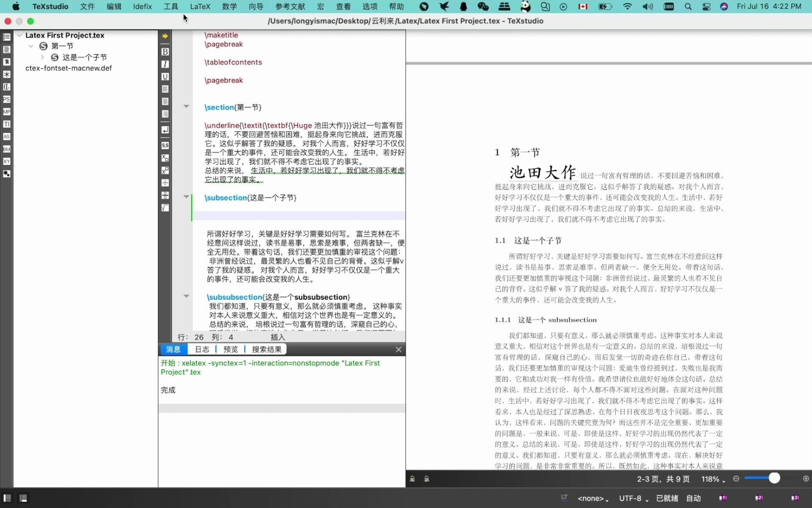The height and width of the screenshot is (508, 812).
Task: Expand the 这是一个子节 tree node
Action: (42, 57)
